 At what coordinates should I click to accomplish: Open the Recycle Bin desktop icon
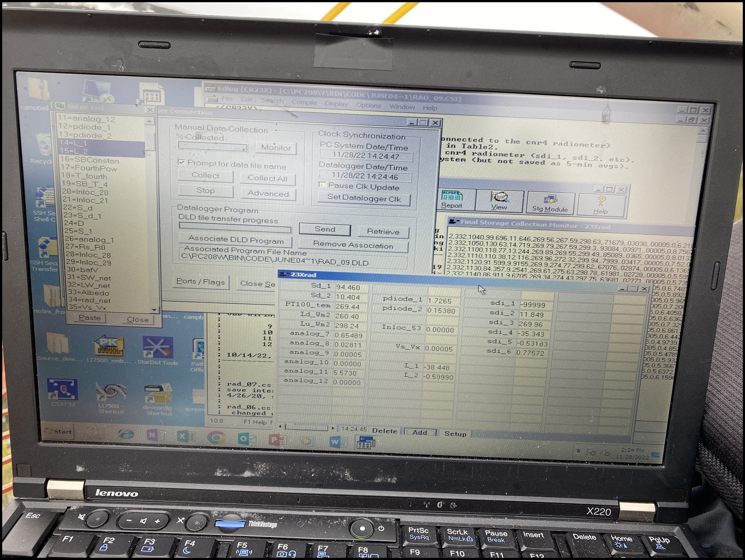pos(43,148)
